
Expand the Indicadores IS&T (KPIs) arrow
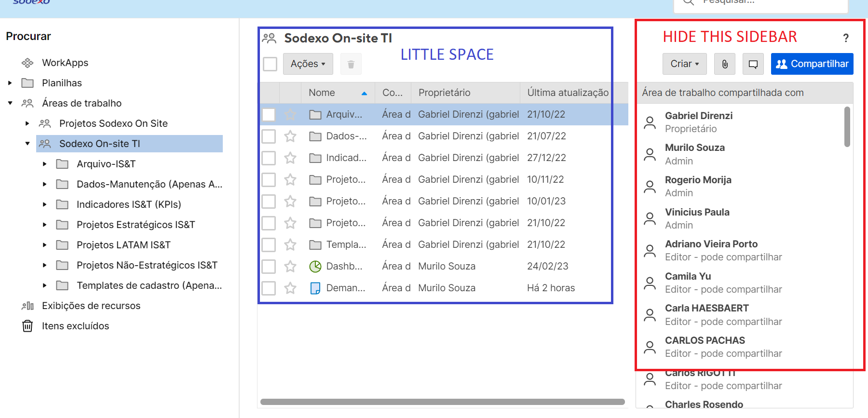point(44,204)
